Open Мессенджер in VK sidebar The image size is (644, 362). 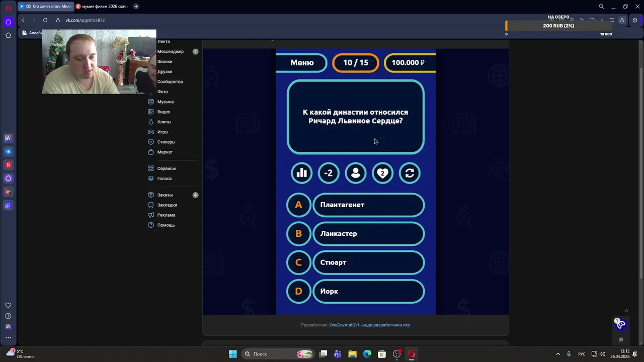170,51
